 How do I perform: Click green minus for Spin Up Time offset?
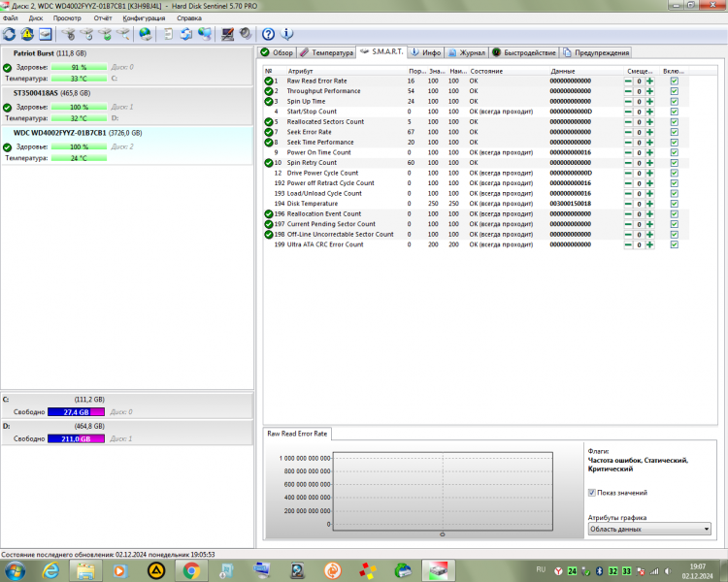628,101
